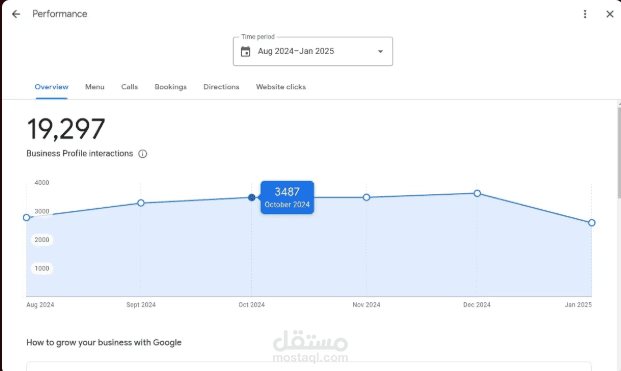Click the Nov 2024 x-axis label

coord(366,304)
